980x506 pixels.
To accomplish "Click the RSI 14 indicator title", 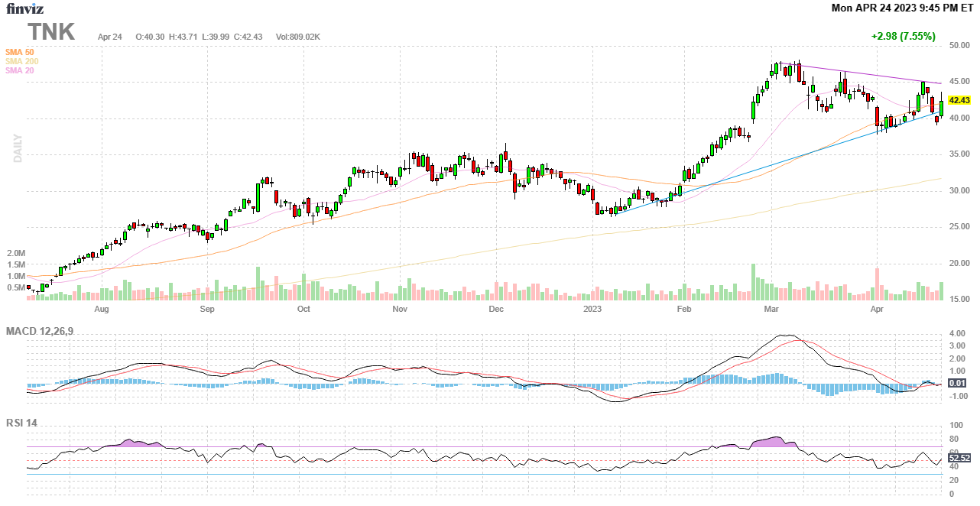I will click(x=21, y=423).
